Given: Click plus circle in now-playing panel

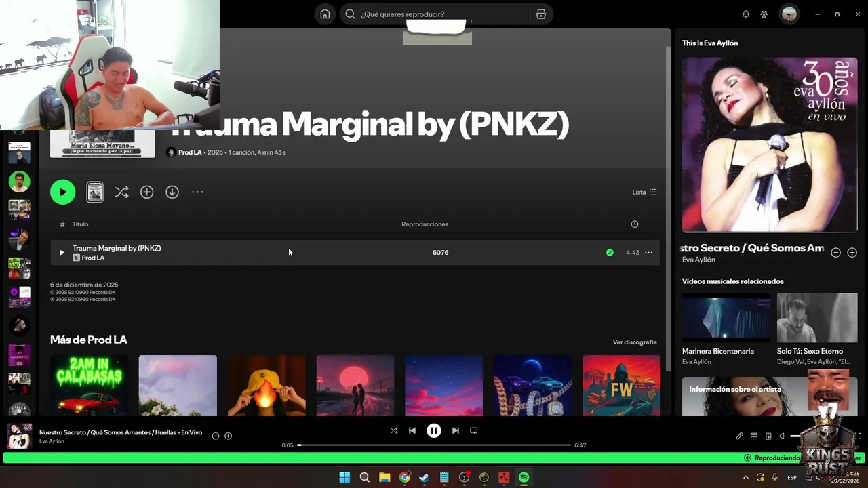Looking at the screenshot, I should (852, 253).
